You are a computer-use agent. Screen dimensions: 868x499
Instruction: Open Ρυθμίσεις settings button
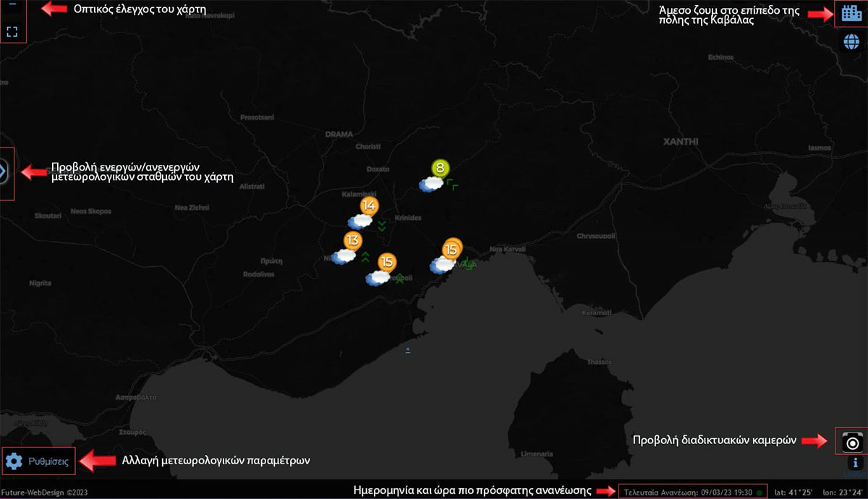point(38,461)
